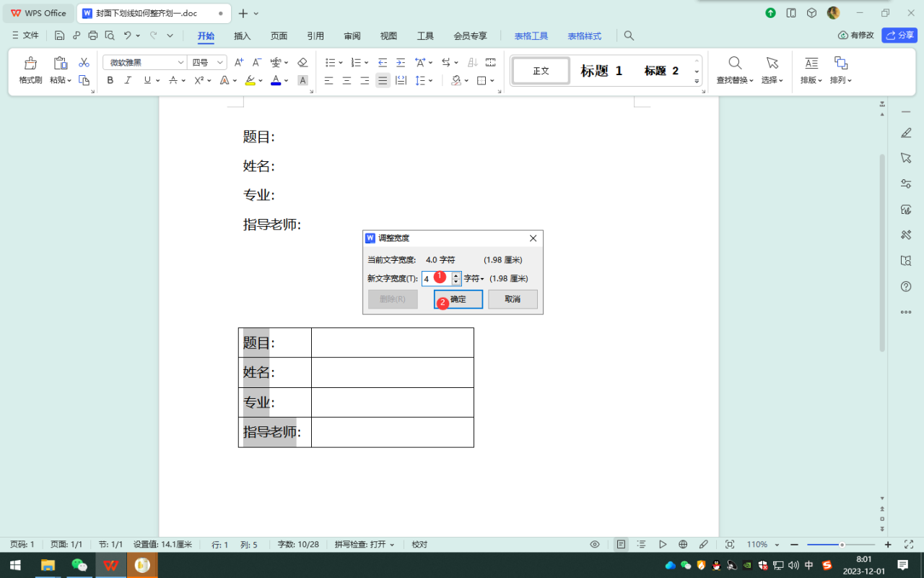This screenshot has width=924, height=578.
Task: Click the volume speaker tray icon
Action: (x=793, y=565)
